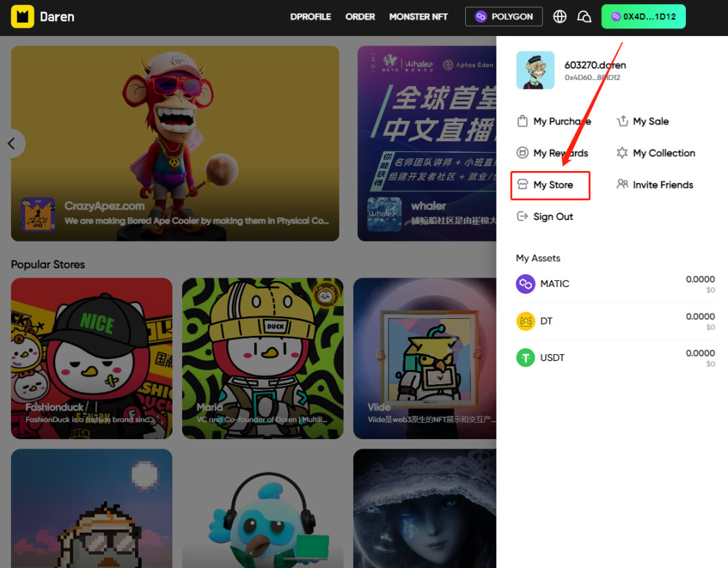Click the USDT token icon
This screenshot has height=568, width=728.
(526, 358)
